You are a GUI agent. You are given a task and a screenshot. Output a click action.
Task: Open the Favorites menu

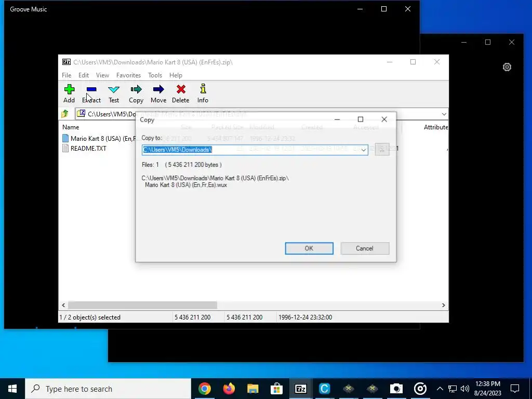128,75
